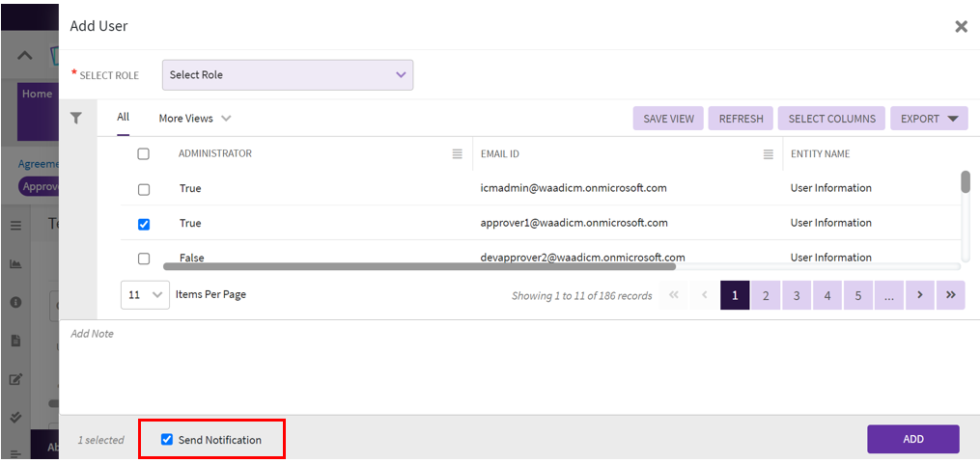Click the filter funnel icon
The image size is (980, 463).
[76, 118]
